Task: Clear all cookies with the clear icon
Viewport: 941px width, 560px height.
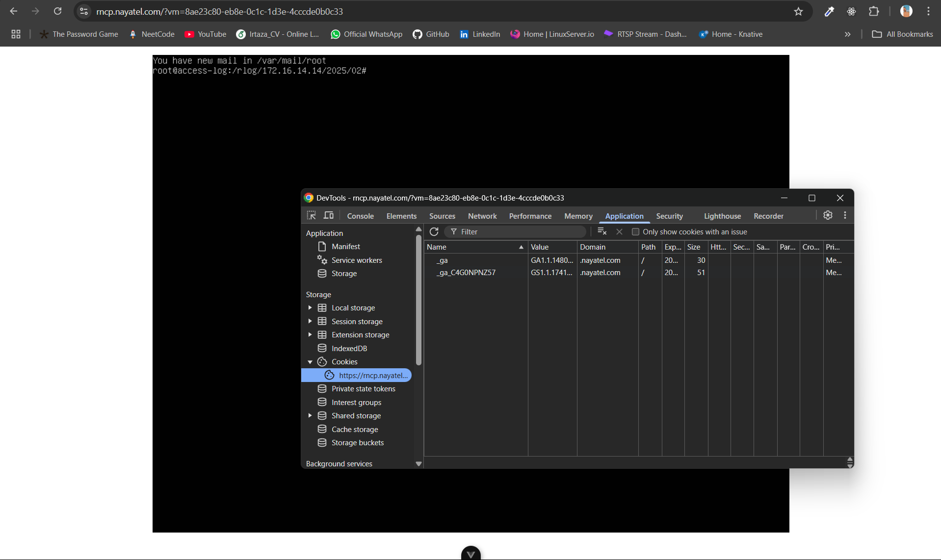Action: pos(602,231)
